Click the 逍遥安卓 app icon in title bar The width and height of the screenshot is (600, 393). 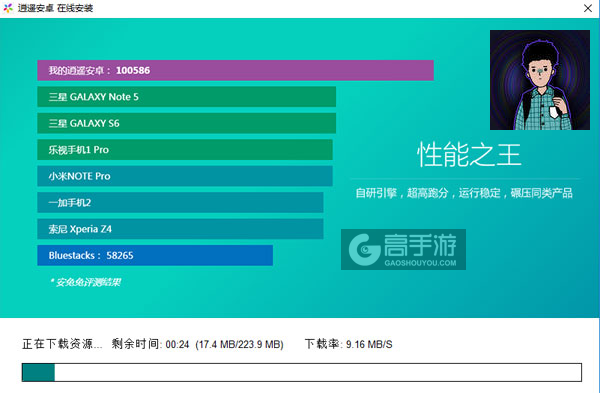pos(8,8)
